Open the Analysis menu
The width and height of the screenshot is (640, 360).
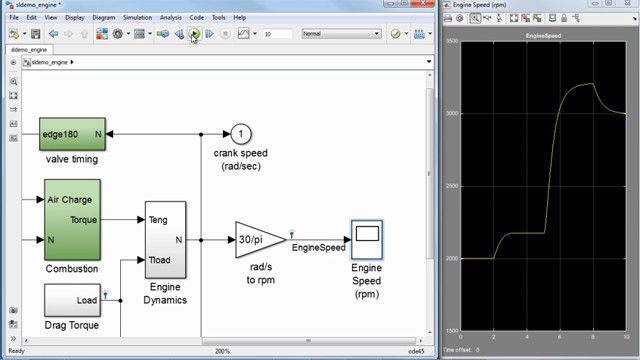(x=171, y=18)
